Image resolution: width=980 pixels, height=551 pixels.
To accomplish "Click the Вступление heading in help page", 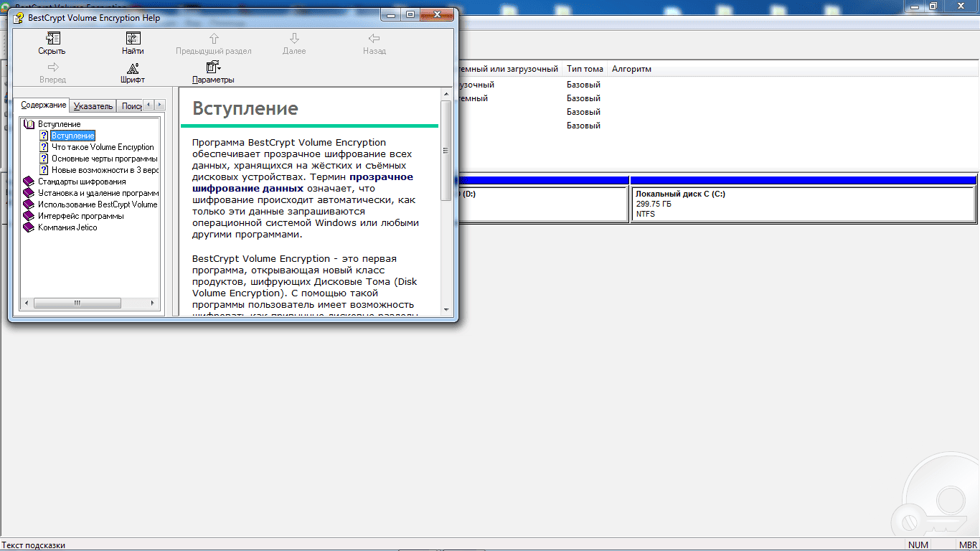I will coord(245,108).
